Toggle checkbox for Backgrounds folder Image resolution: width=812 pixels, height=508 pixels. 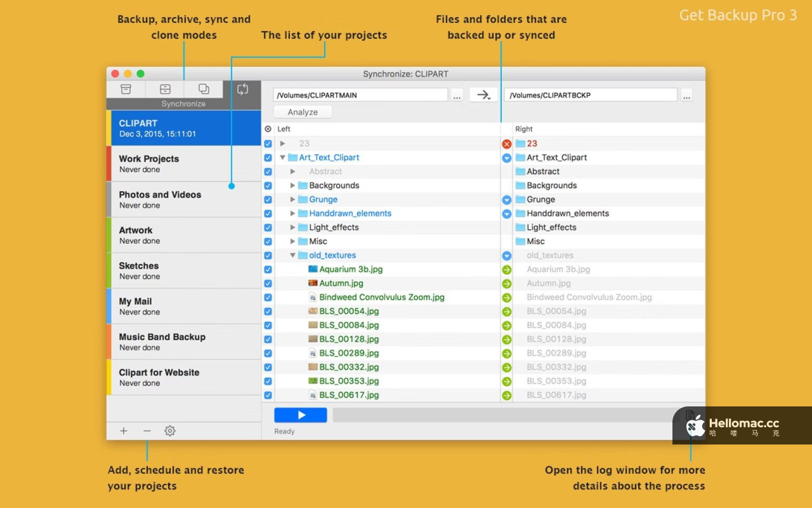[x=268, y=185]
